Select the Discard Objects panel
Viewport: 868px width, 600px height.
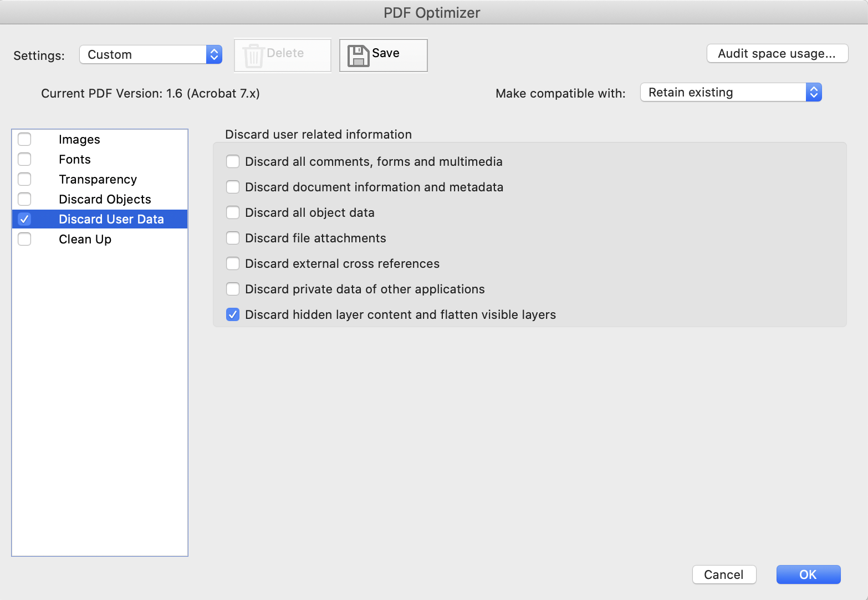105,199
